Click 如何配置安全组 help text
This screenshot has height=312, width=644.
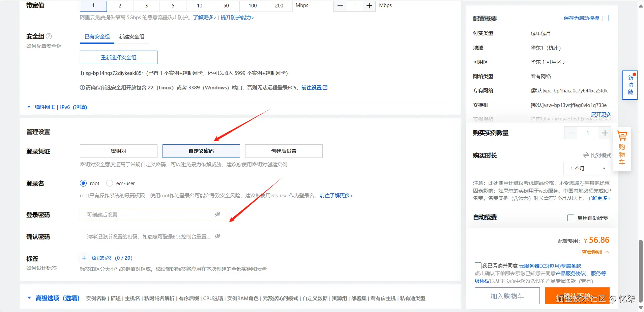coord(44,46)
